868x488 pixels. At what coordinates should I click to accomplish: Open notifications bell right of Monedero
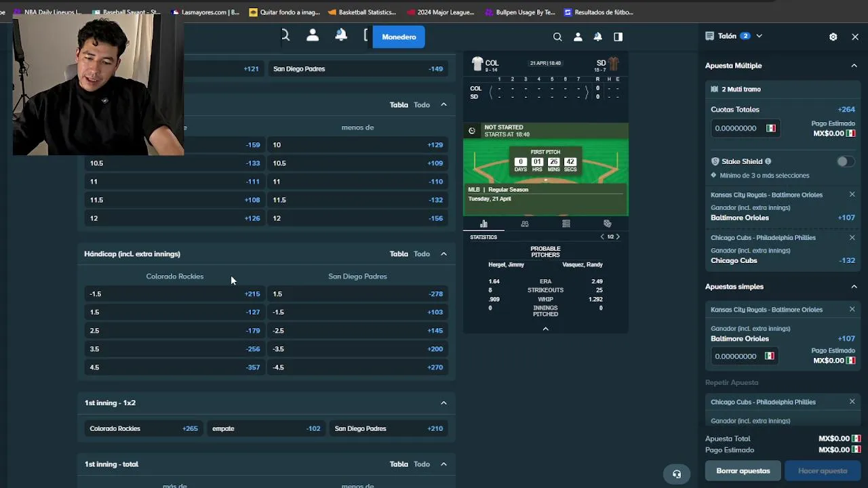[x=598, y=37]
